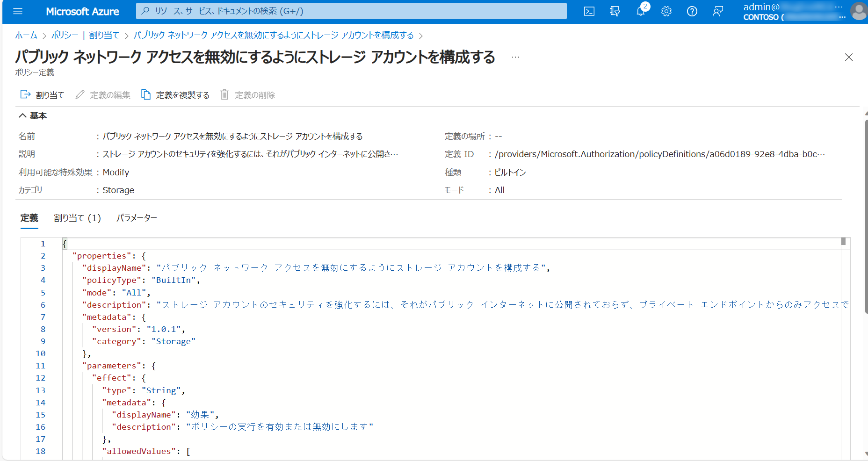Click the page vertical scrollbar
The height and width of the screenshot is (461, 868).
tap(866, 215)
